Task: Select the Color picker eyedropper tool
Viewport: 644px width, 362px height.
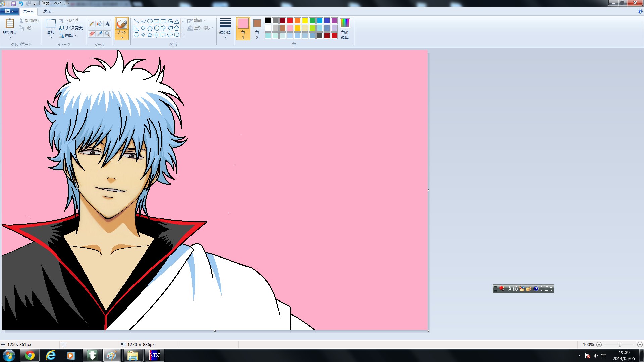Action: (x=100, y=34)
